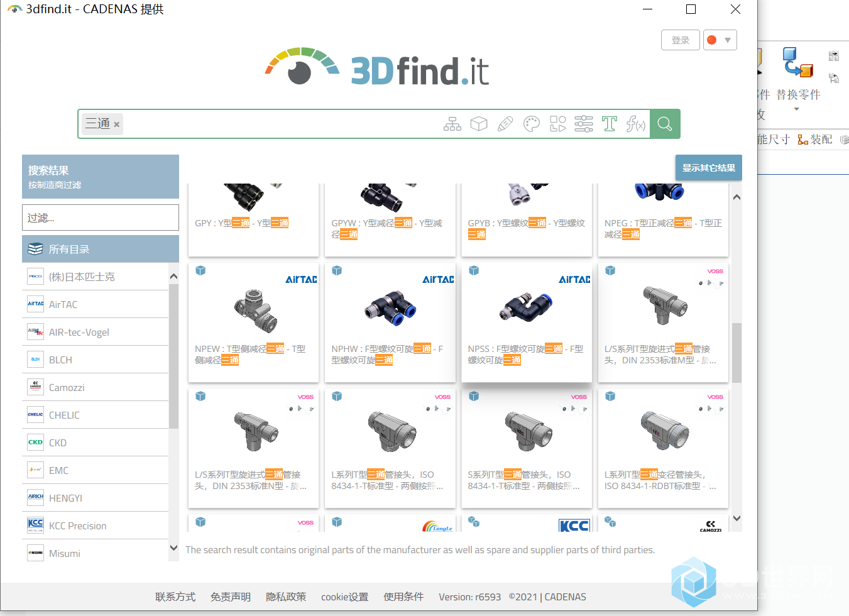Open L/S系列T型 DIN 2353标准M型 thumbnail

tap(665, 304)
